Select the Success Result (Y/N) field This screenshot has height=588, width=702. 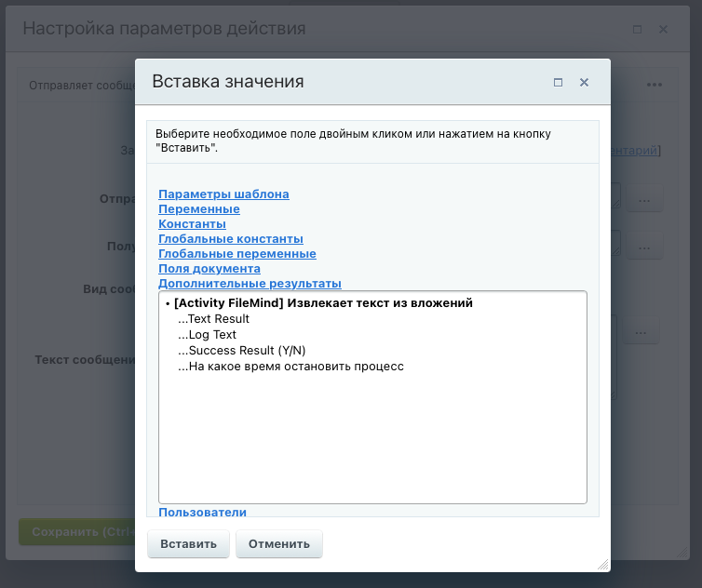point(241,351)
